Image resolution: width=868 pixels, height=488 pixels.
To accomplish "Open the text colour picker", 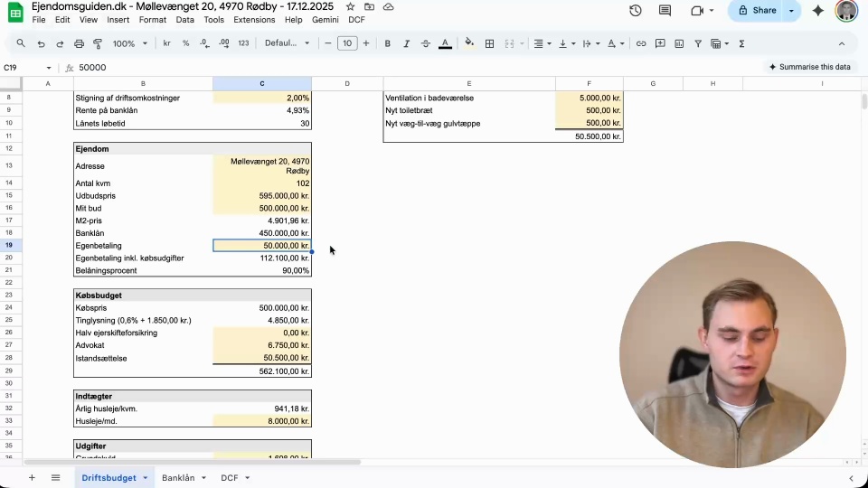I will coord(445,43).
